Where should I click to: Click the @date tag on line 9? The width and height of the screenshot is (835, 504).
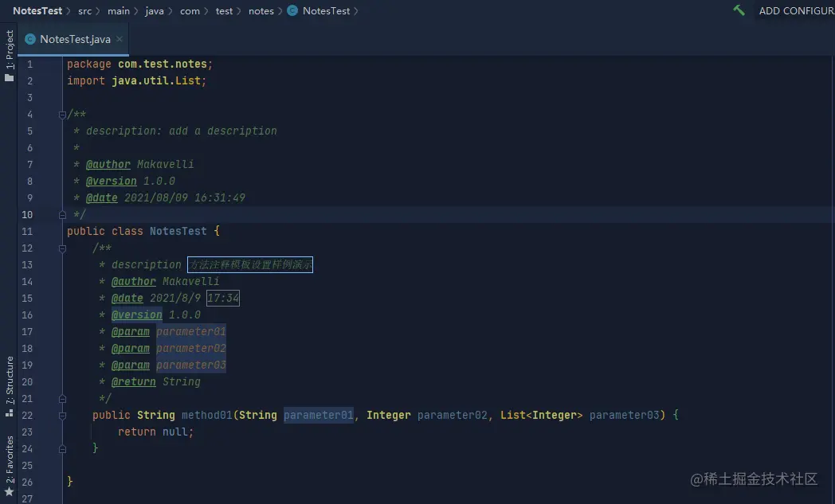[x=102, y=198]
